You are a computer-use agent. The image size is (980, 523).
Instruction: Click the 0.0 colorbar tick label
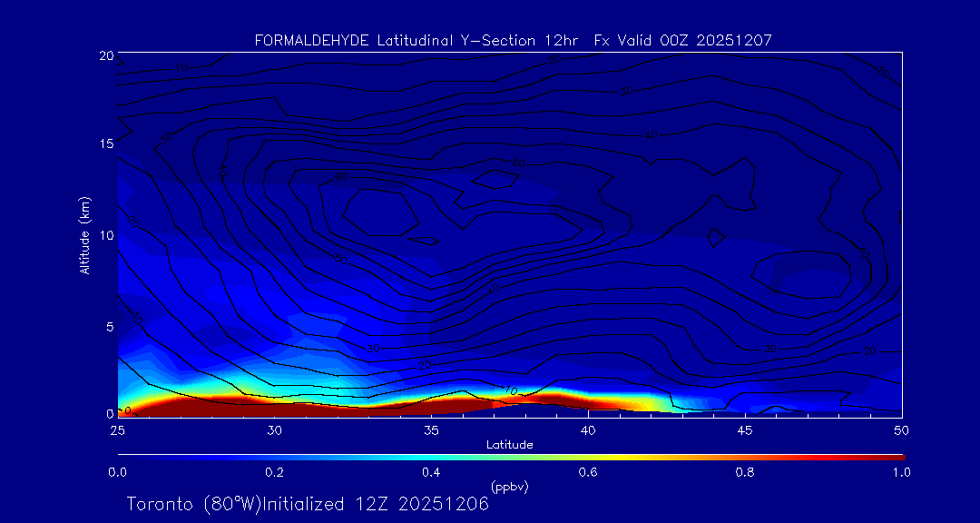click(117, 472)
